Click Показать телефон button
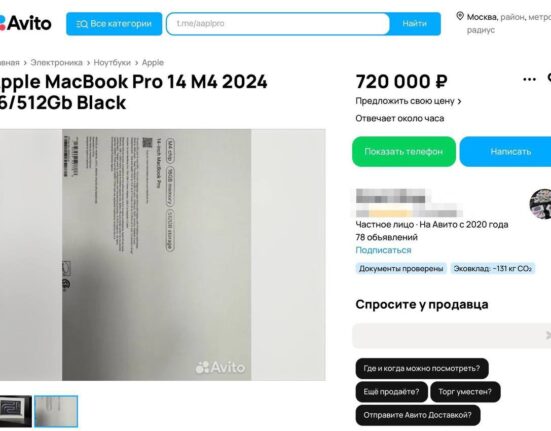 pyautogui.click(x=404, y=151)
